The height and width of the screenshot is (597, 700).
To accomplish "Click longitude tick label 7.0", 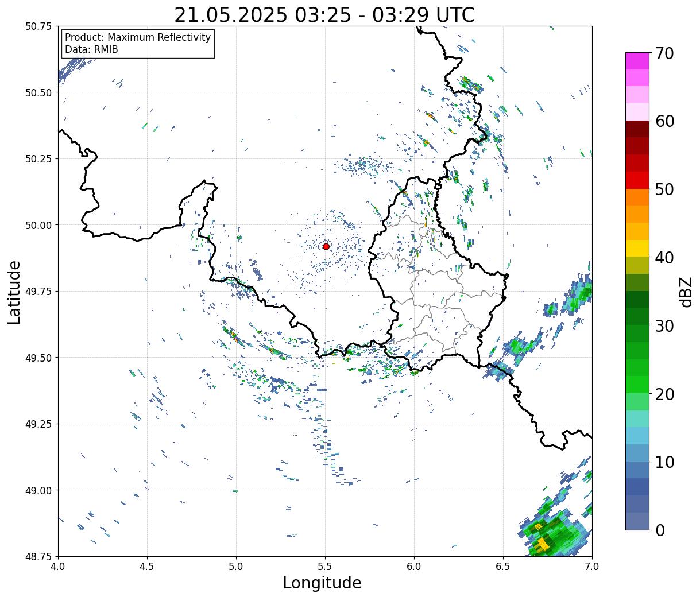I will tap(592, 567).
